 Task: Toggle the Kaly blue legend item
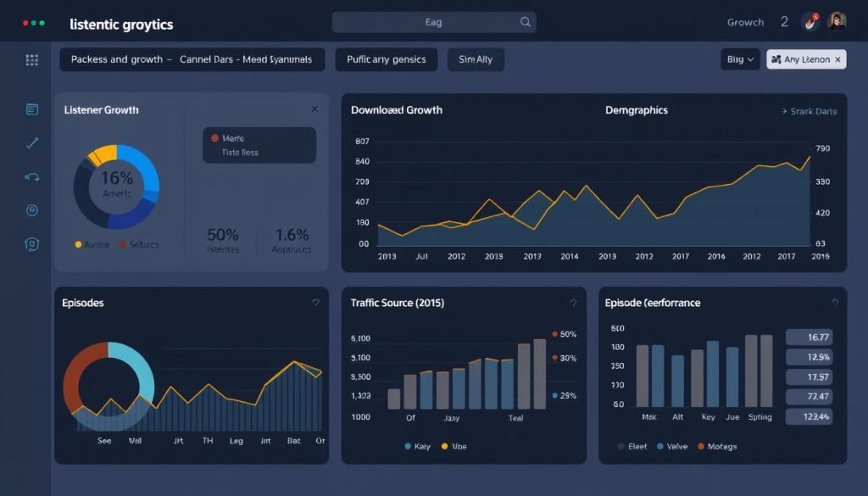pos(417,446)
